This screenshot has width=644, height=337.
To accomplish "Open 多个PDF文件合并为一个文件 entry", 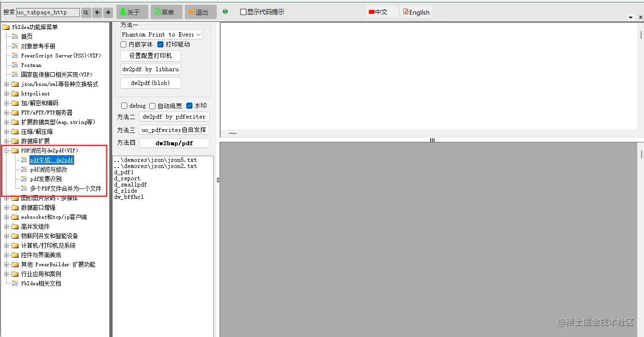I will click(66, 188).
